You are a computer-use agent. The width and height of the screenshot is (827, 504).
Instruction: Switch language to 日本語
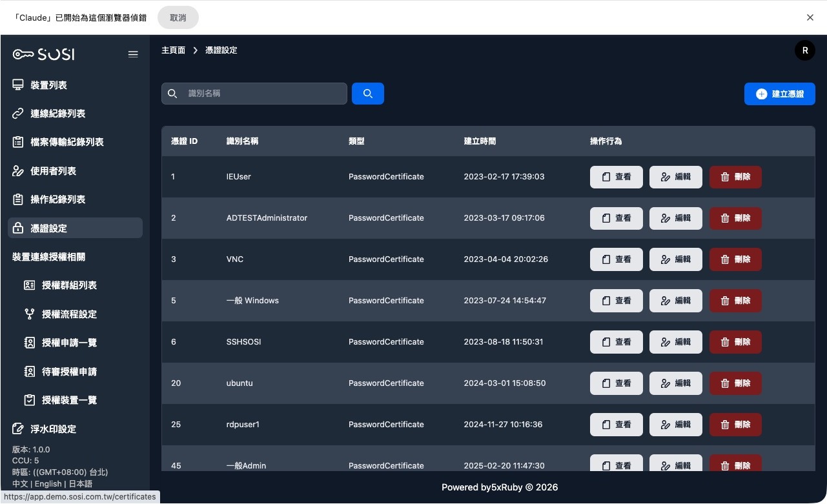click(x=81, y=484)
